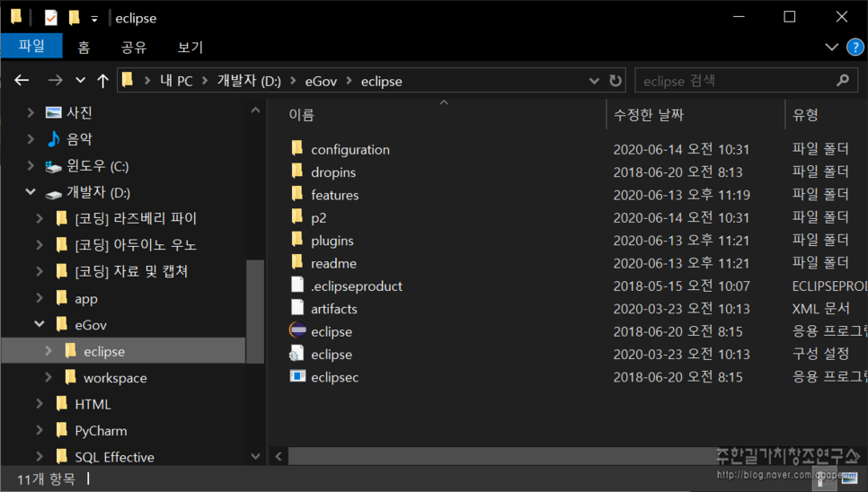Open the 파일 menu tab
This screenshot has width=868, height=492.
click(x=31, y=46)
